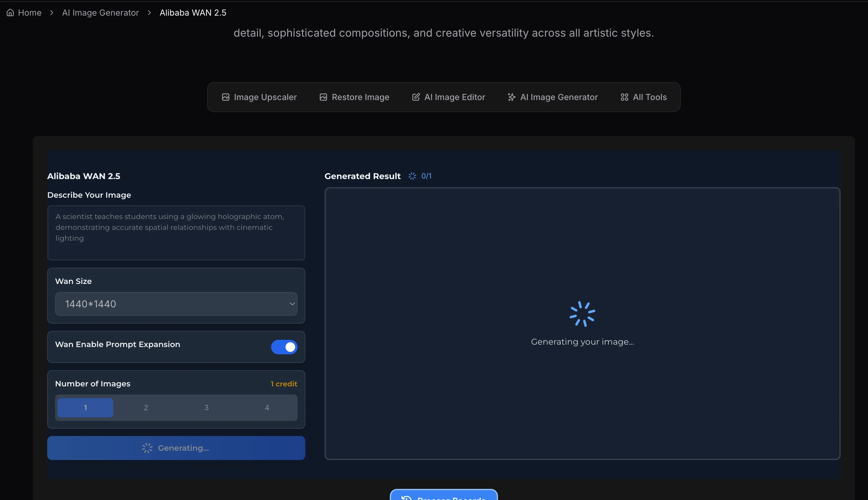This screenshot has height=500, width=868.
Task: Click the 0/1 generation progress indicator
Action: point(426,176)
